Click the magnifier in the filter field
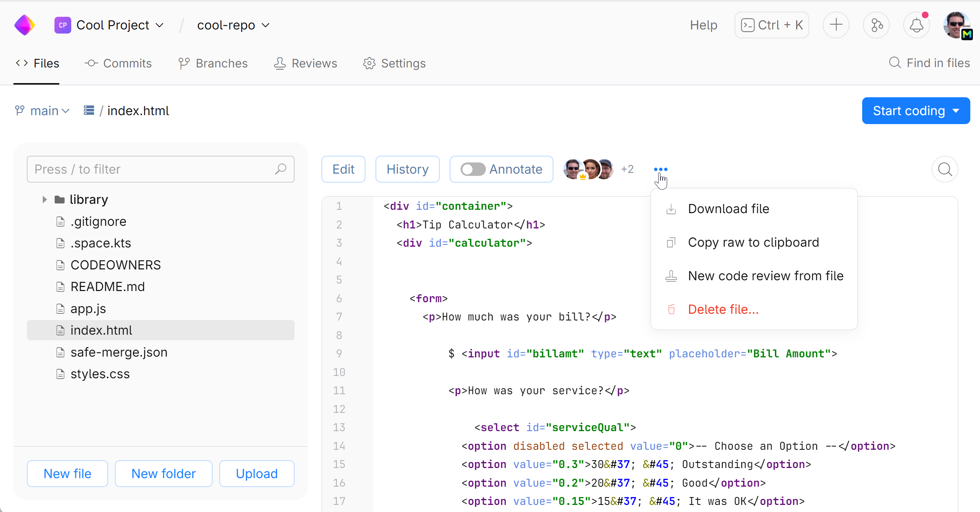 281,169
